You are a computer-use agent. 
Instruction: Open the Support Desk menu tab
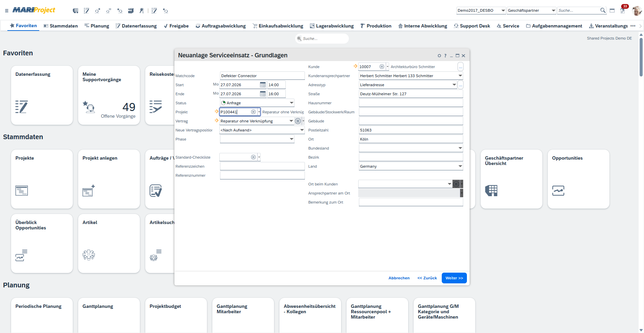coord(472,26)
